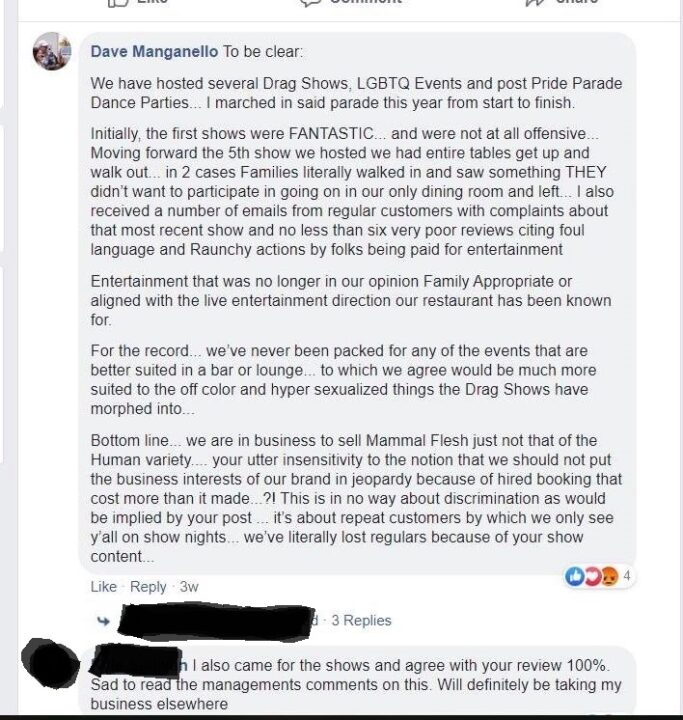This screenshot has width=683, height=720.
Task: Like Dave Manganello's comment
Action: point(103,587)
